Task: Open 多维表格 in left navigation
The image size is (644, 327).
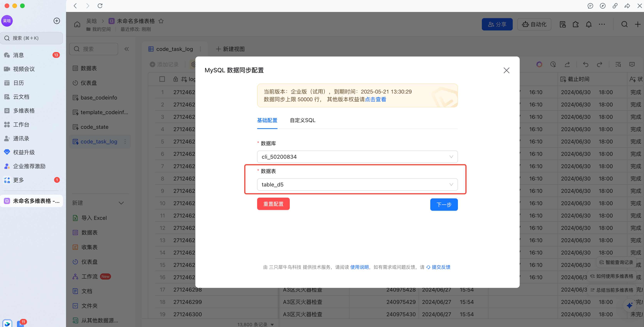Action: (31, 111)
